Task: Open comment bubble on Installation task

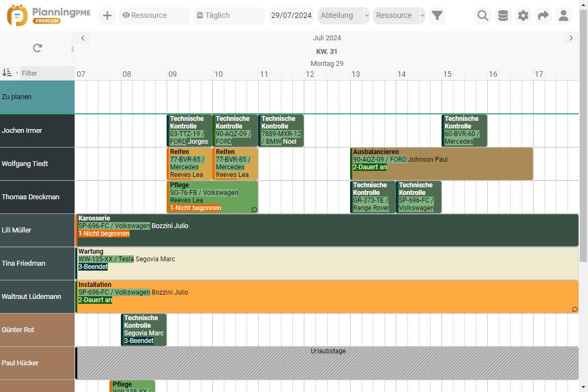Action: tap(574, 309)
